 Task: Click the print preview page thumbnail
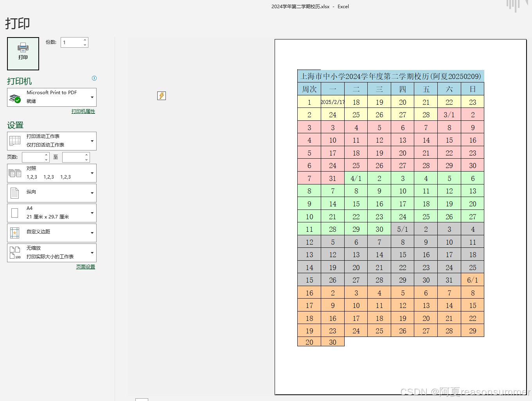pos(401,217)
